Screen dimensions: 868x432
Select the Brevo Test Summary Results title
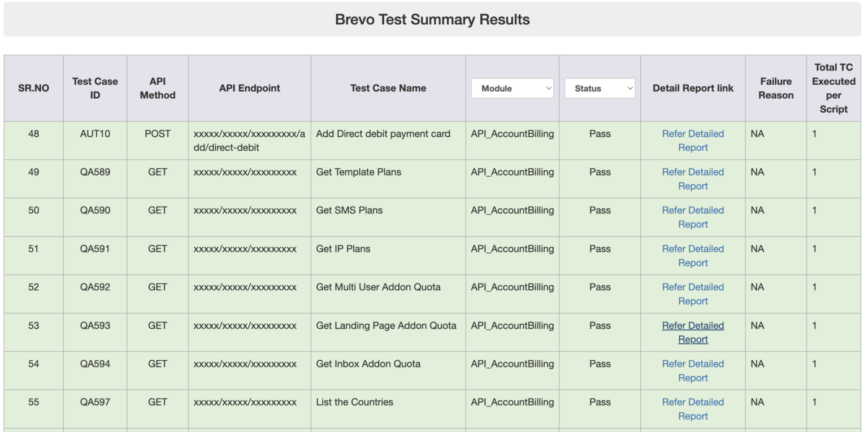tap(433, 19)
